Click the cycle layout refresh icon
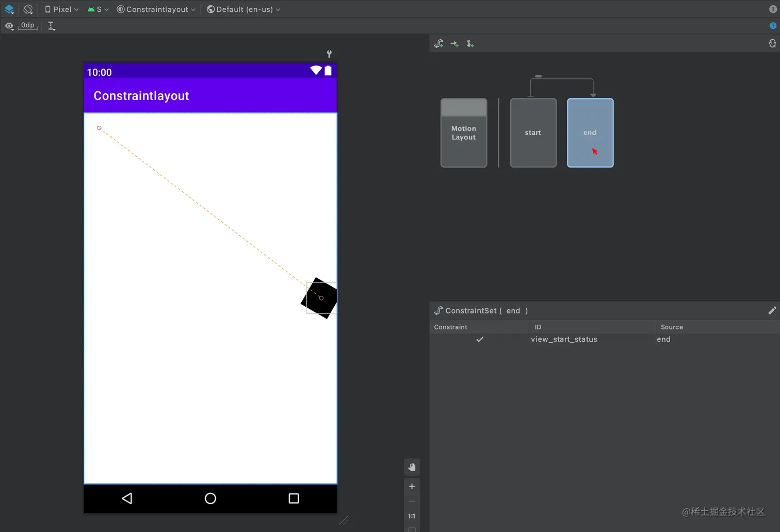The width and height of the screenshot is (780, 532). click(772, 44)
